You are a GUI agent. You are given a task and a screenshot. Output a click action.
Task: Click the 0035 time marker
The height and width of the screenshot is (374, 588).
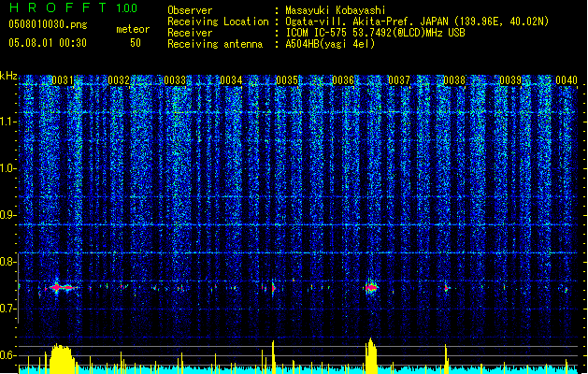point(287,80)
